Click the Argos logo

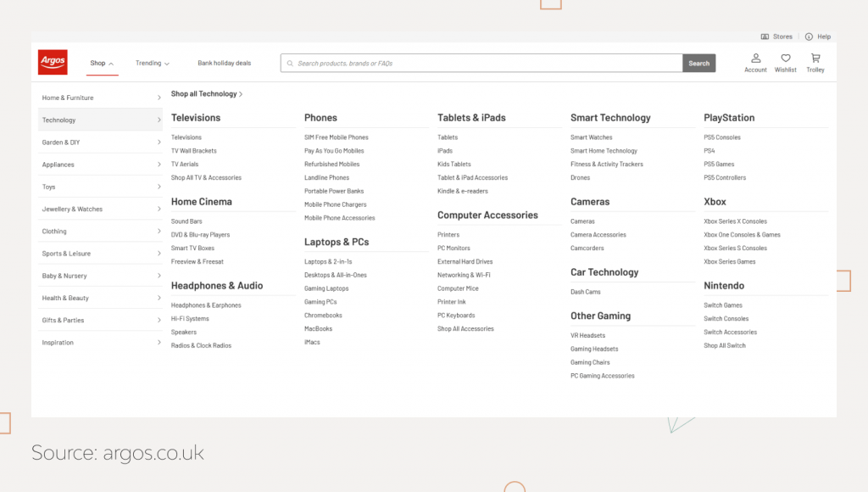tap(53, 62)
